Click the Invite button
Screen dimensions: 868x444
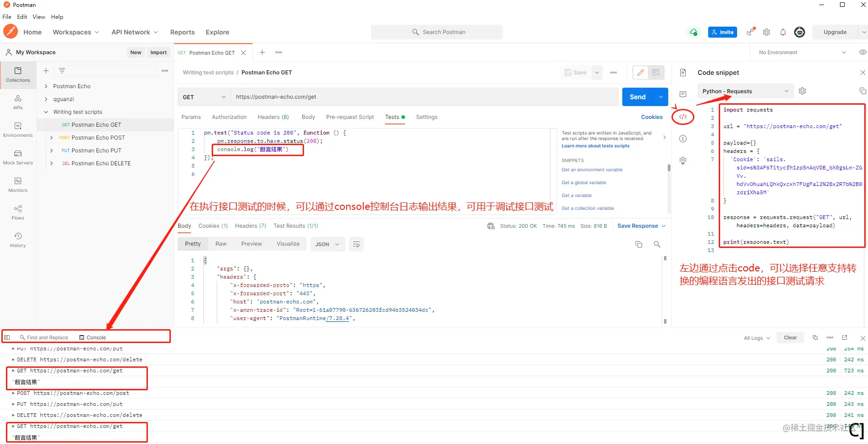[722, 32]
